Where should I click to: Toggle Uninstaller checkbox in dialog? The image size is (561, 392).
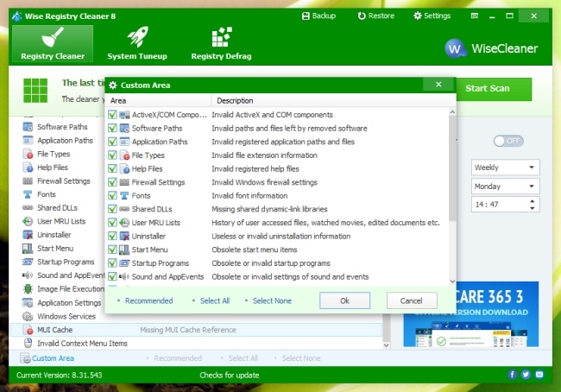coord(112,237)
